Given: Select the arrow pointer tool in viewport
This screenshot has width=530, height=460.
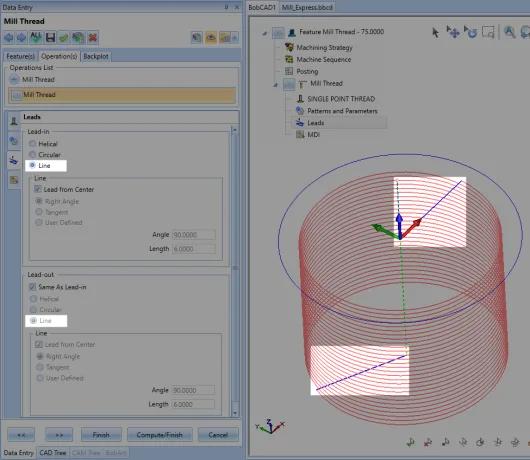Looking at the screenshot, I should 435,32.
